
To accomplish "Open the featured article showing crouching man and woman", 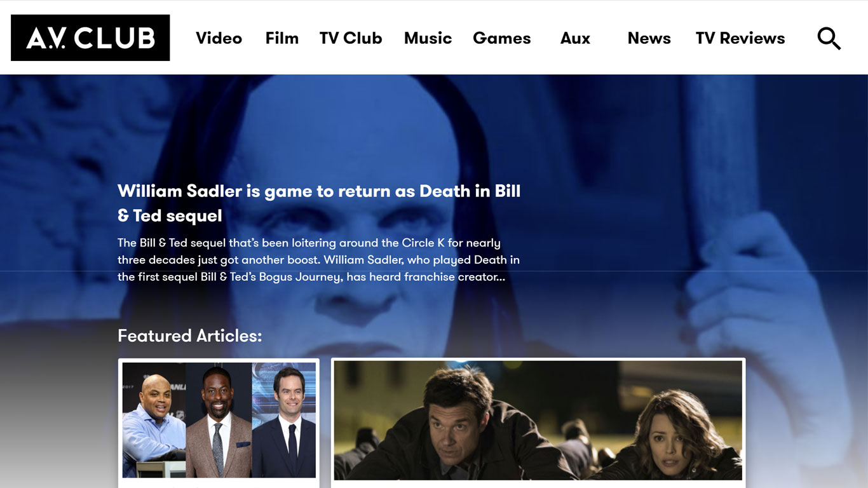I will pyautogui.click(x=538, y=421).
